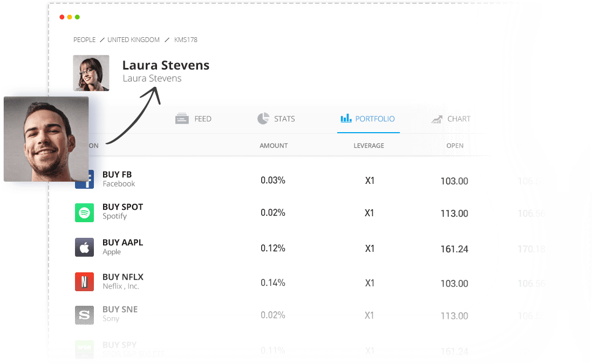Sort by Amount column header
Screen dimensions: 593x364
pyautogui.click(x=274, y=146)
